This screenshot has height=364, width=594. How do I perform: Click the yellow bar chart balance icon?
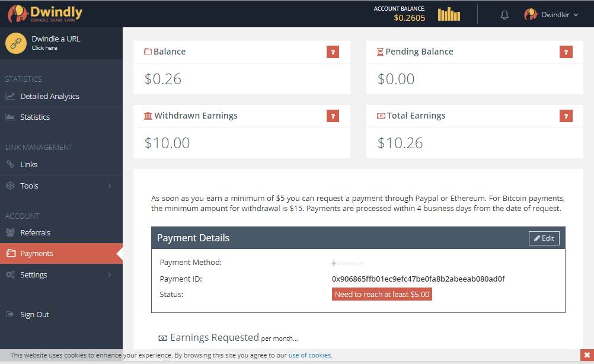pyautogui.click(x=449, y=14)
